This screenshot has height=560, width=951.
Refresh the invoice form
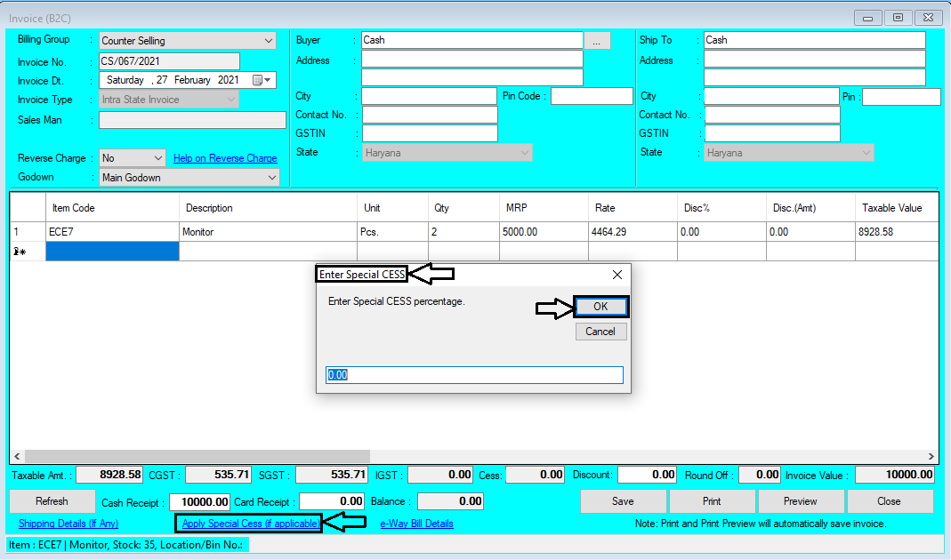pyautogui.click(x=52, y=500)
